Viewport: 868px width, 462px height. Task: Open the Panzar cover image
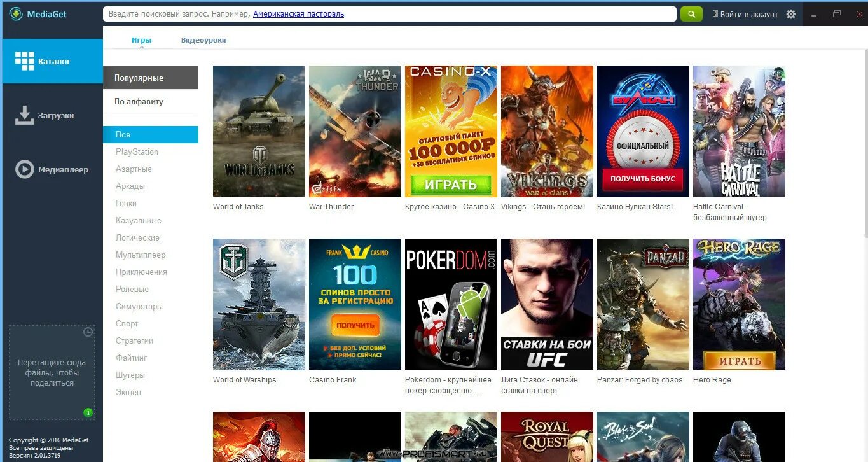click(x=643, y=304)
